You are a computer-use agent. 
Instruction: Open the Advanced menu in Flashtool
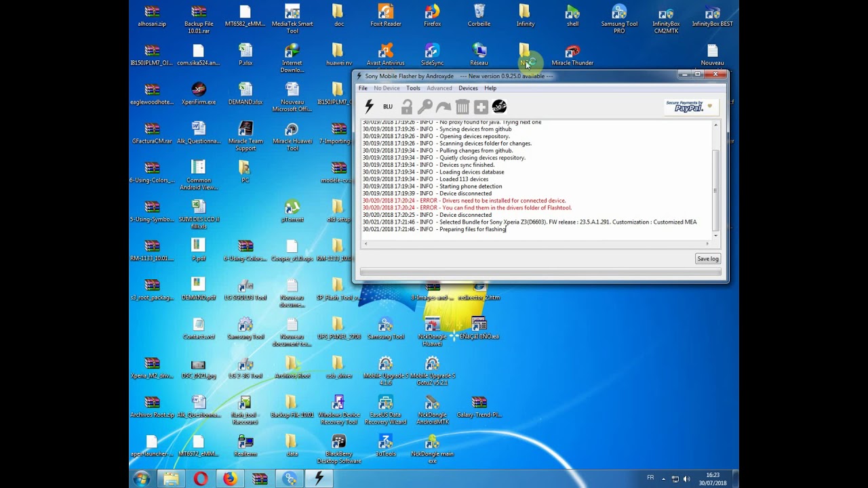coord(439,88)
